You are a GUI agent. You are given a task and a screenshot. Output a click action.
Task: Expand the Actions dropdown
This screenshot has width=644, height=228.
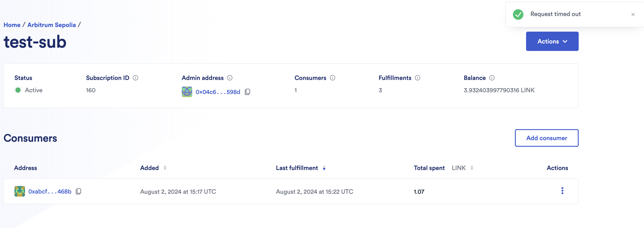(x=552, y=41)
